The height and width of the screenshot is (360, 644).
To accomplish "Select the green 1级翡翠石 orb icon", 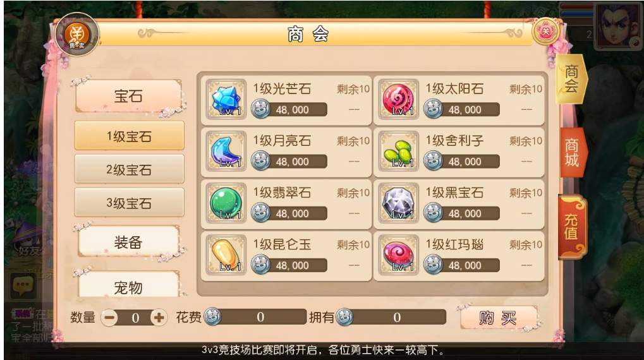I will (x=226, y=203).
